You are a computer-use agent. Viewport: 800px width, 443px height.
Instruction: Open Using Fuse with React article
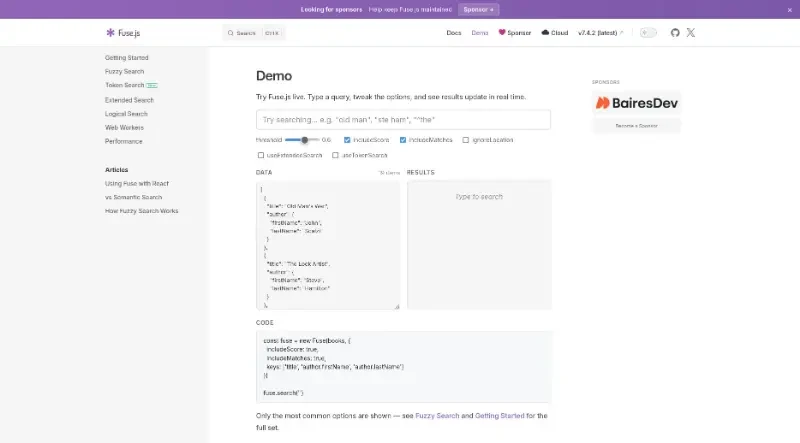click(137, 183)
